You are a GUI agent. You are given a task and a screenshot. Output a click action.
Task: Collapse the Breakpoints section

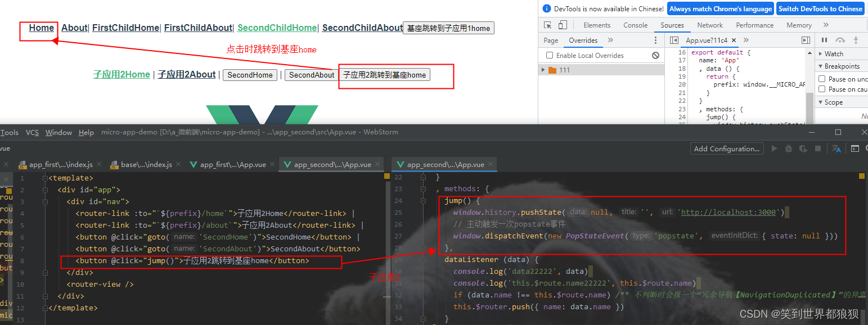pos(842,66)
